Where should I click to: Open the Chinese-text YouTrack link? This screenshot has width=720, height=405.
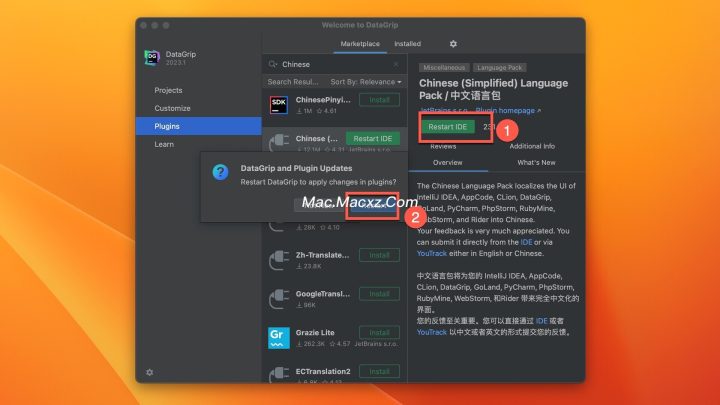[432, 332]
